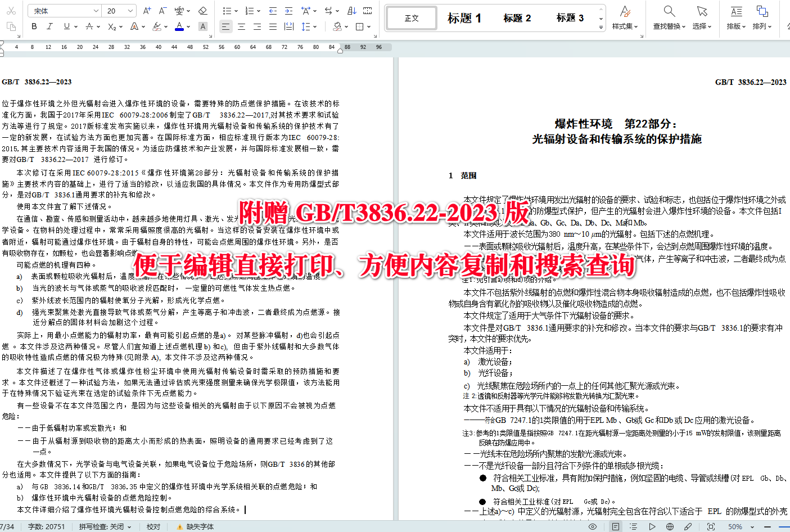Open the Font color dropdown arrow
Screen dimensions: 790x532
click(188, 26)
